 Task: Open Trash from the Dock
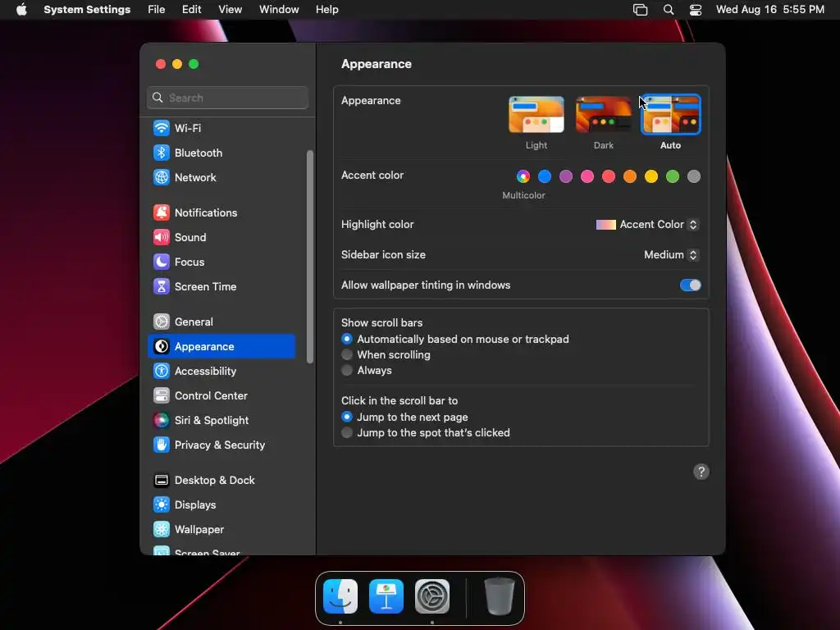point(499,596)
